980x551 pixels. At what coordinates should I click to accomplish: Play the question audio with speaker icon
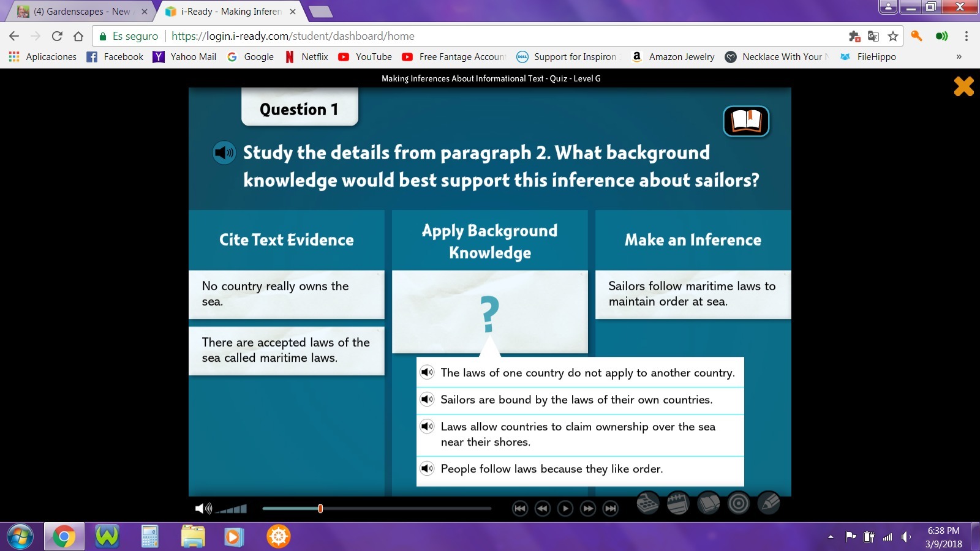pyautogui.click(x=224, y=152)
